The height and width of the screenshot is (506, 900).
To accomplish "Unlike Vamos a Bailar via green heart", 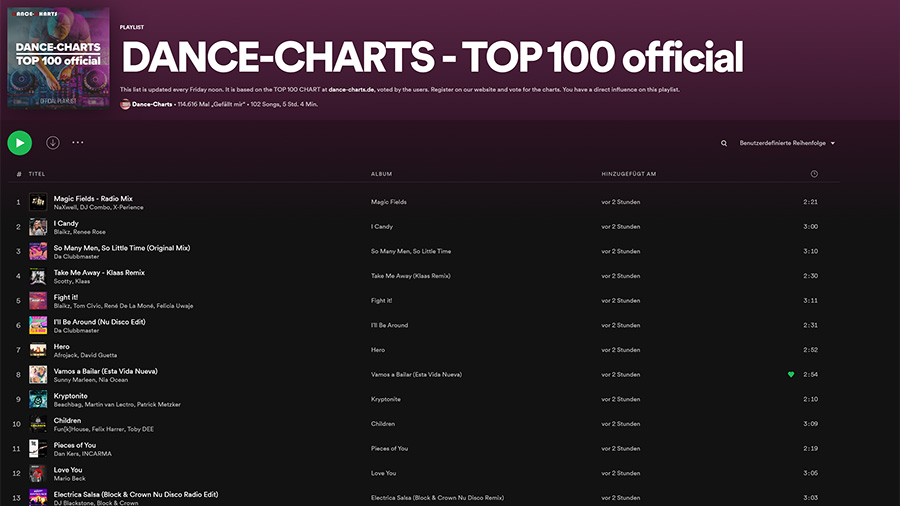I will [x=791, y=375].
